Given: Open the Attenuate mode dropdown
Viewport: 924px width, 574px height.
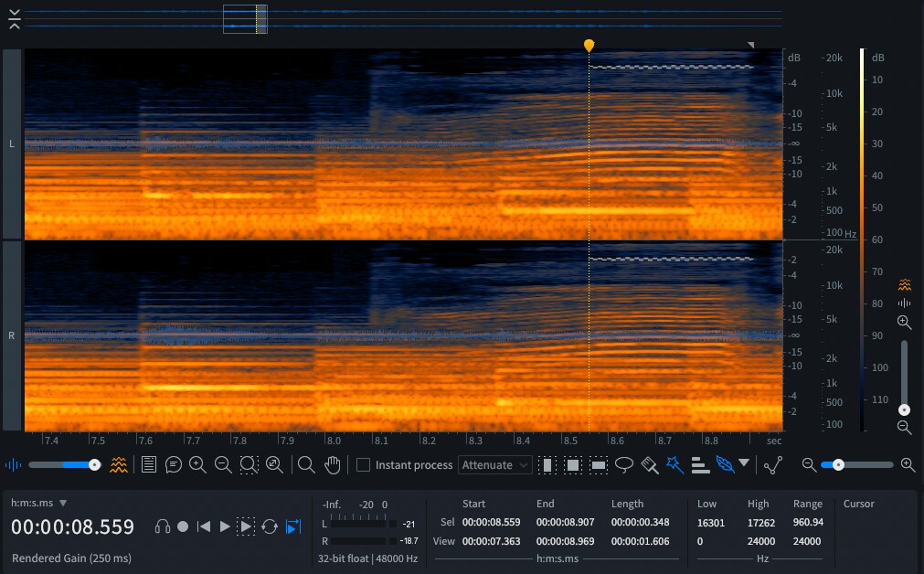Looking at the screenshot, I should [494, 465].
